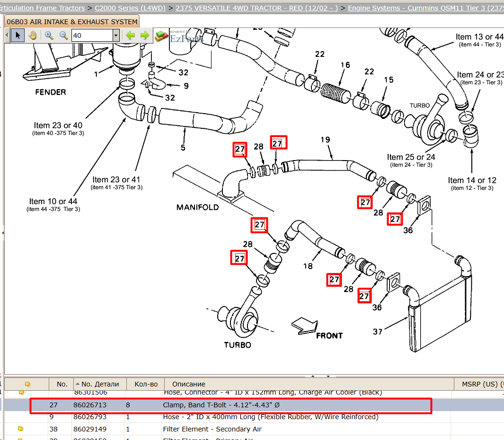The height and width of the screenshot is (440, 504).
Task: Select the 06B03 AIR INTAKE & EXHAUST SYSTEM tab
Action: click(72, 22)
